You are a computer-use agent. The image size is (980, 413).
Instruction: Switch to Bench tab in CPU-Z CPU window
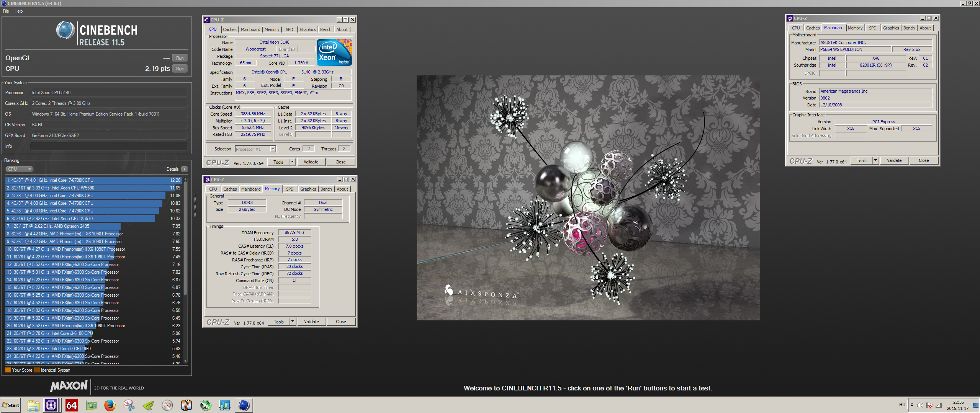point(326,29)
